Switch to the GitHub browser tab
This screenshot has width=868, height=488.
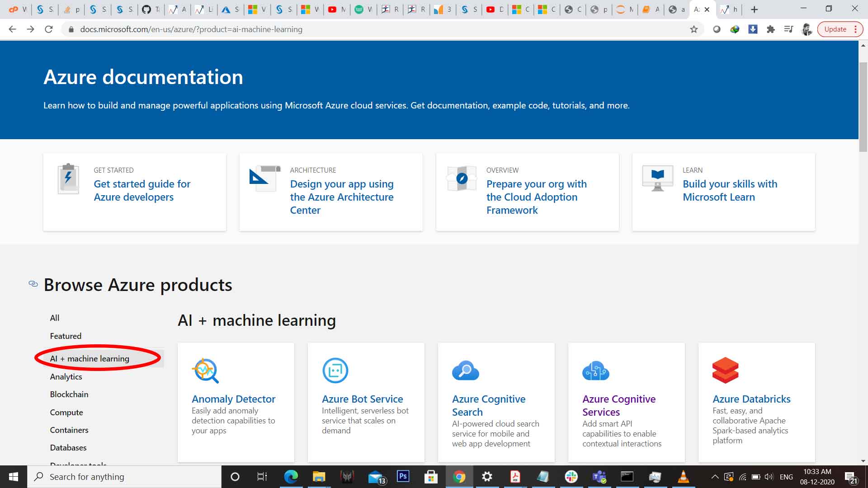pos(151,9)
